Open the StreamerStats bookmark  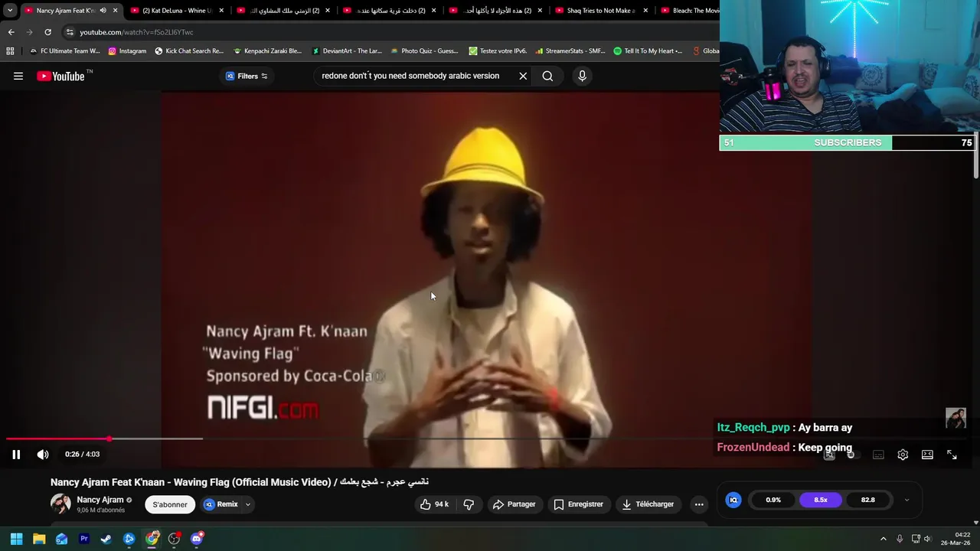tap(570, 51)
